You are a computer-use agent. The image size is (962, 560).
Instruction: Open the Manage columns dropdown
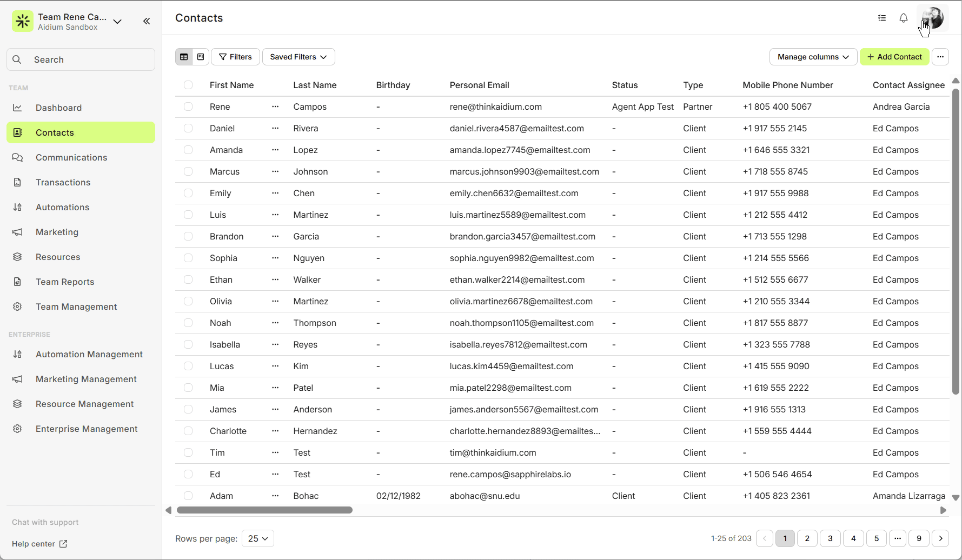(813, 57)
